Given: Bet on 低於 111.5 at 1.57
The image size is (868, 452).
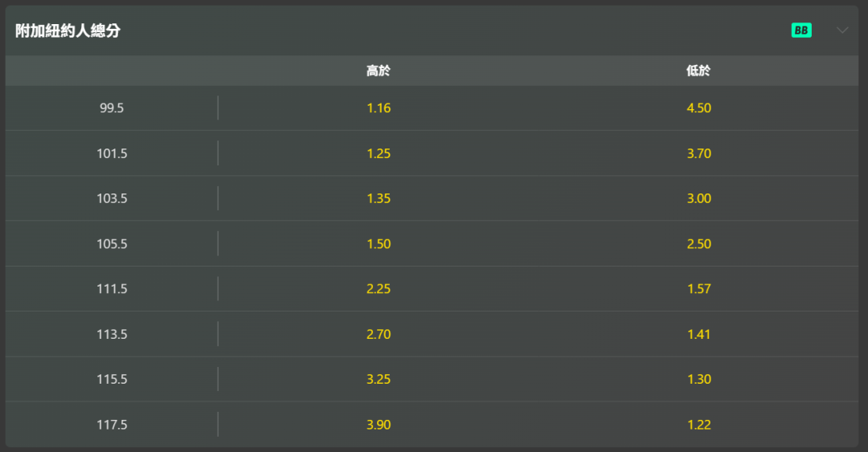Looking at the screenshot, I should [698, 289].
